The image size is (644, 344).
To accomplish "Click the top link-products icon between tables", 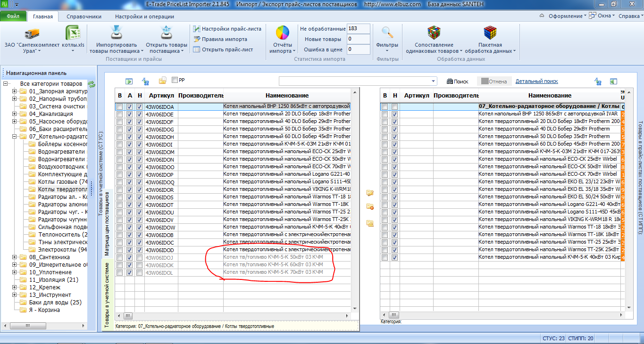I will [x=370, y=193].
